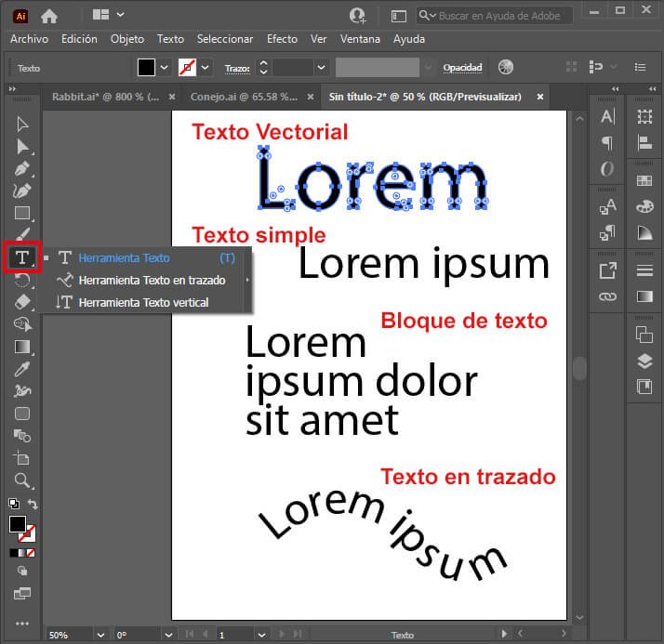Select the Eyedropper tool
The width and height of the screenshot is (664, 644).
tap(22, 369)
